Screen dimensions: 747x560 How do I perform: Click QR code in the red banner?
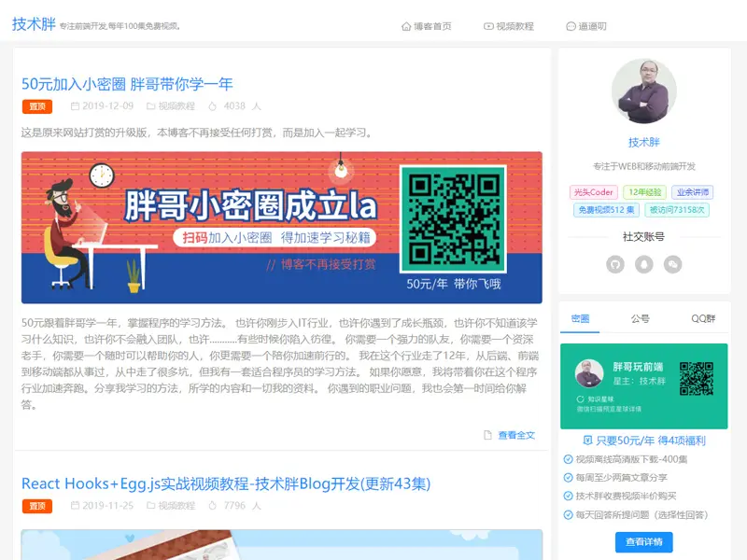click(x=453, y=219)
